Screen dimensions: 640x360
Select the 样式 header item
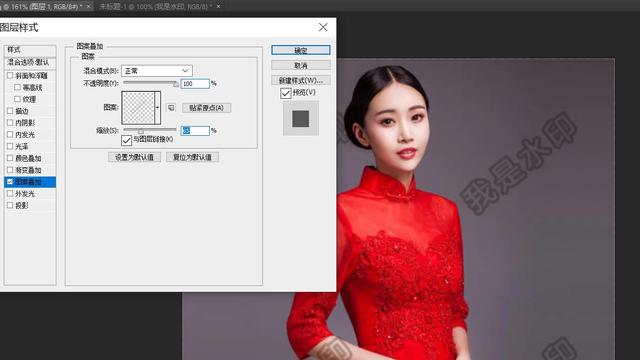click(x=30, y=50)
